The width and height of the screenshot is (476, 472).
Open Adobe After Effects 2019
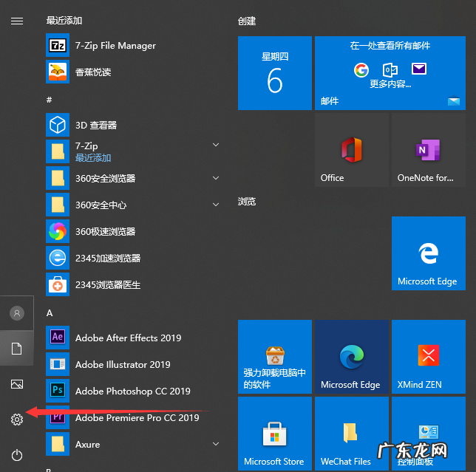click(128, 338)
